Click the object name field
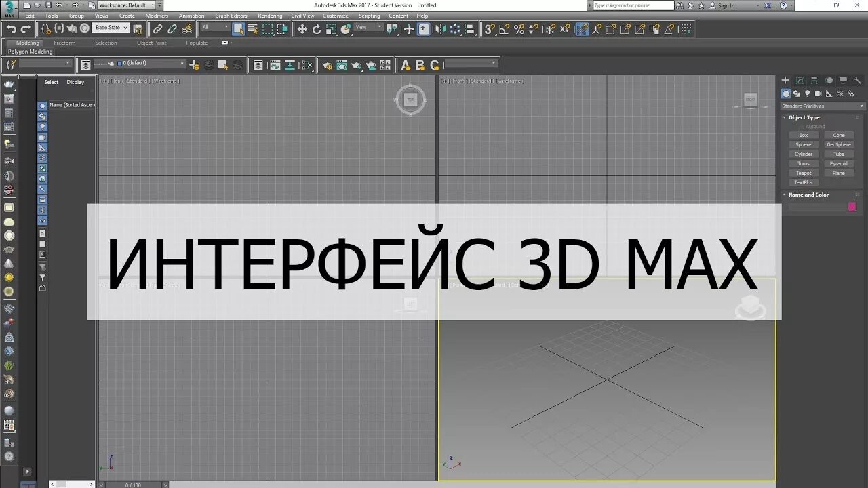The width and height of the screenshot is (868, 488). click(x=817, y=207)
